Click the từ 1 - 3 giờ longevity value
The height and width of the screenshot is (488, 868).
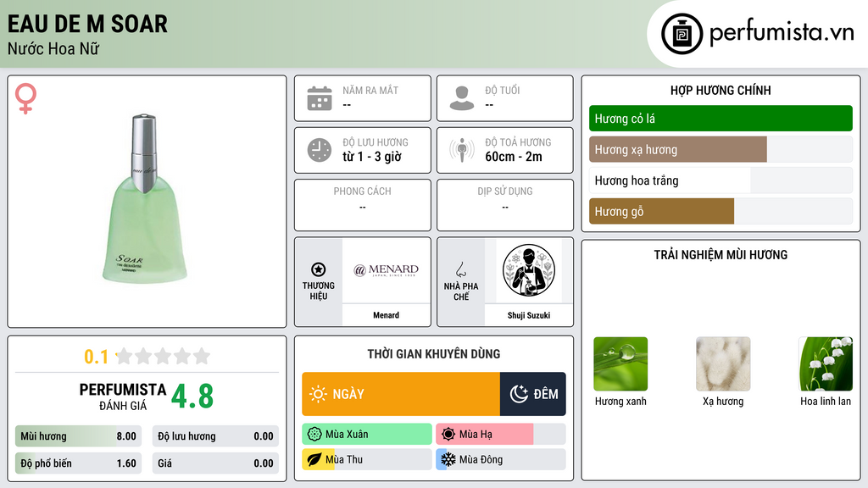tap(371, 157)
